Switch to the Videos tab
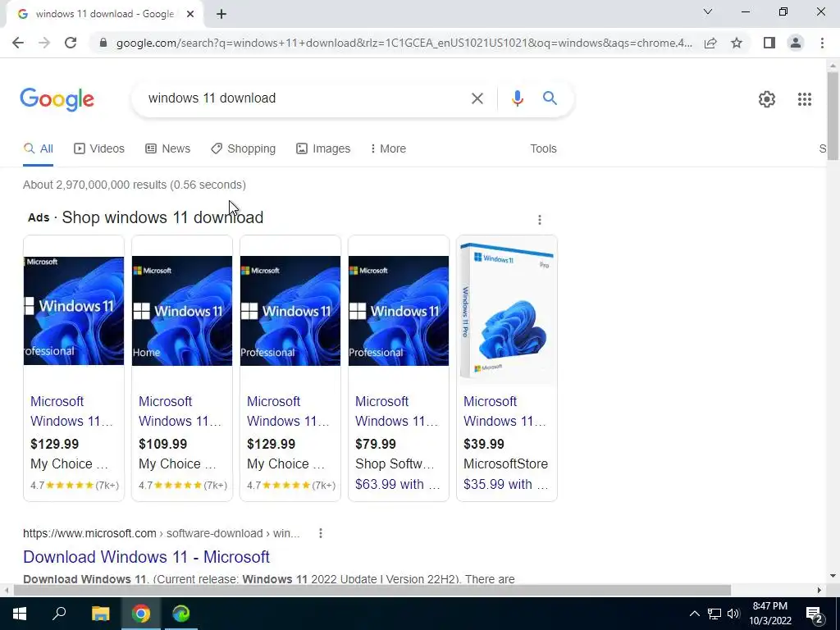The height and width of the screenshot is (630, 840). pos(99,149)
